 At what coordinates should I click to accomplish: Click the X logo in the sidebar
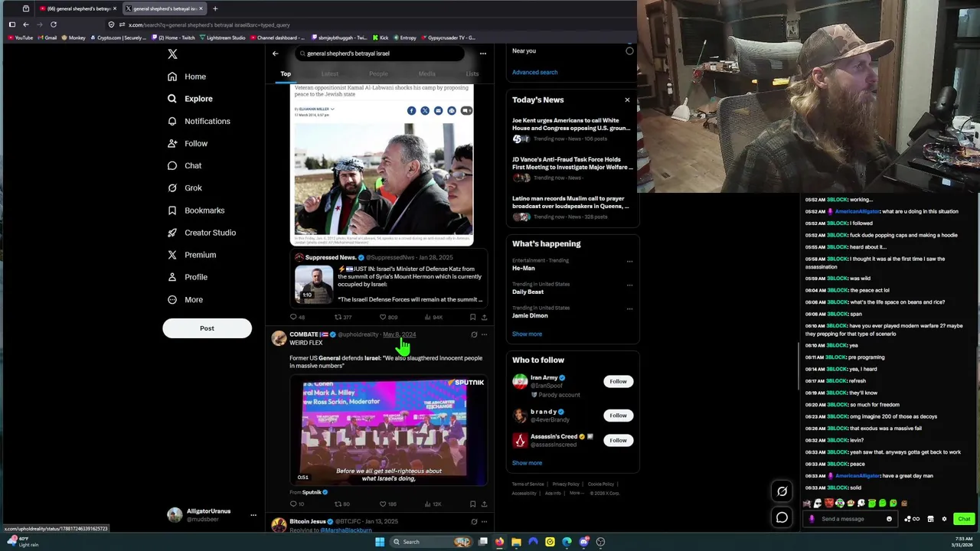(x=172, y=54)
